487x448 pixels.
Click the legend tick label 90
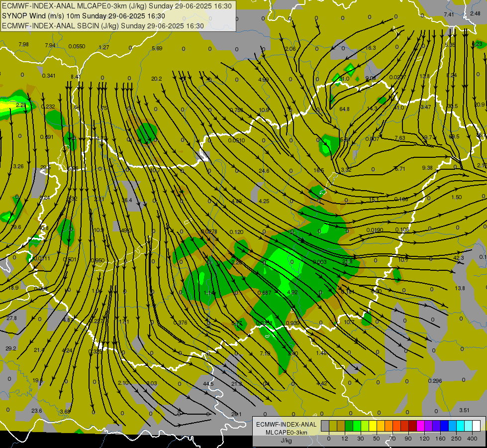point(408,439)
